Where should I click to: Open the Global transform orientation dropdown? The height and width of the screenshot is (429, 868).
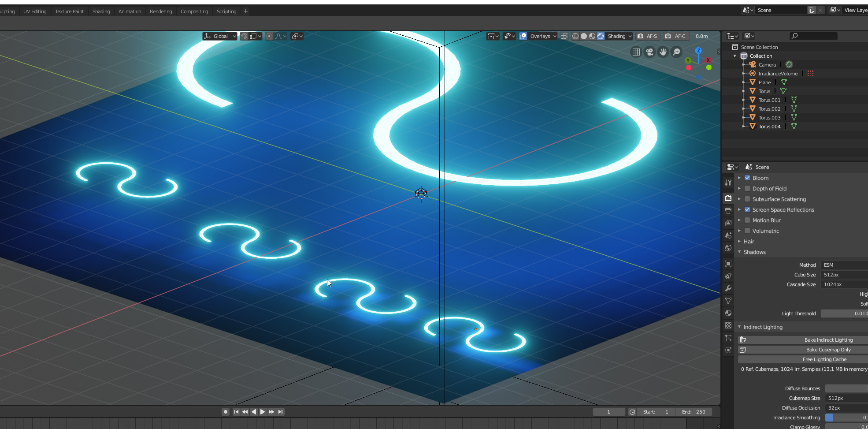(220, 36)
